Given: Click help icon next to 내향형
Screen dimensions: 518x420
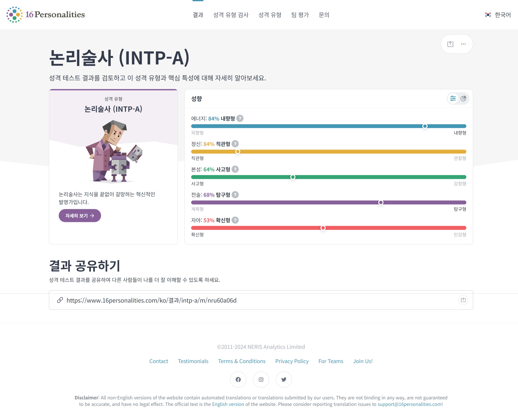Looking at the screenshot, I should 240,119.
